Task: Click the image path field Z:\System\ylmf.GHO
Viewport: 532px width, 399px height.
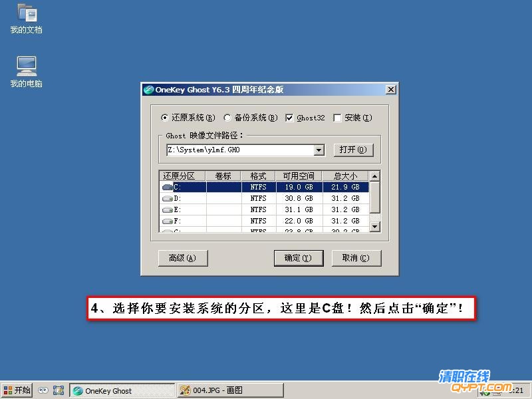Action: [x=241, y=150]
